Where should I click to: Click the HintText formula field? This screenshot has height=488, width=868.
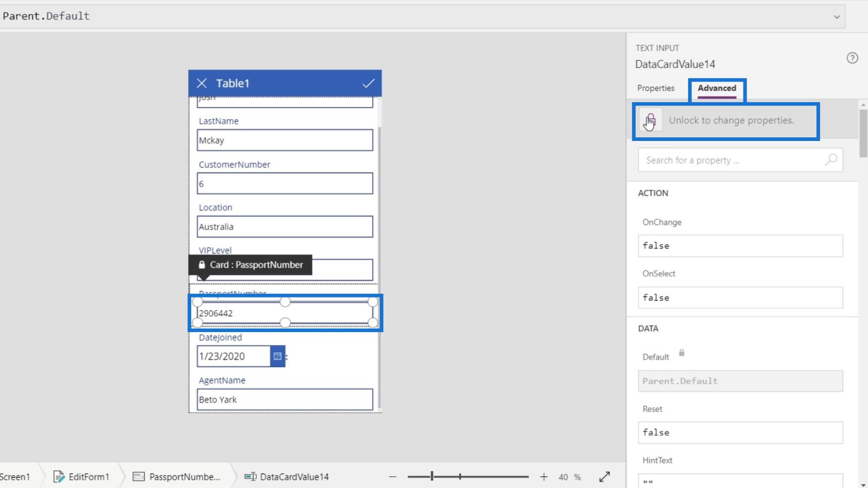[740, 481]
